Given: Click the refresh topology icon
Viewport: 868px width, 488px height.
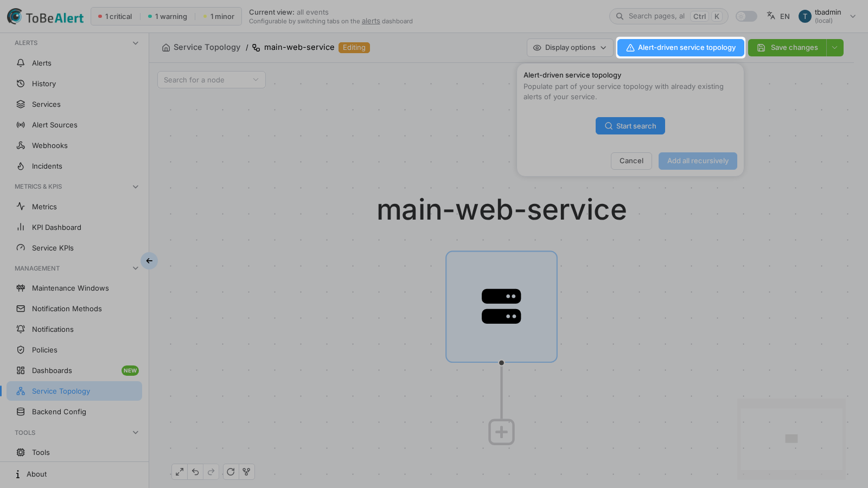Looking at the screenshot, I should 231,472.
